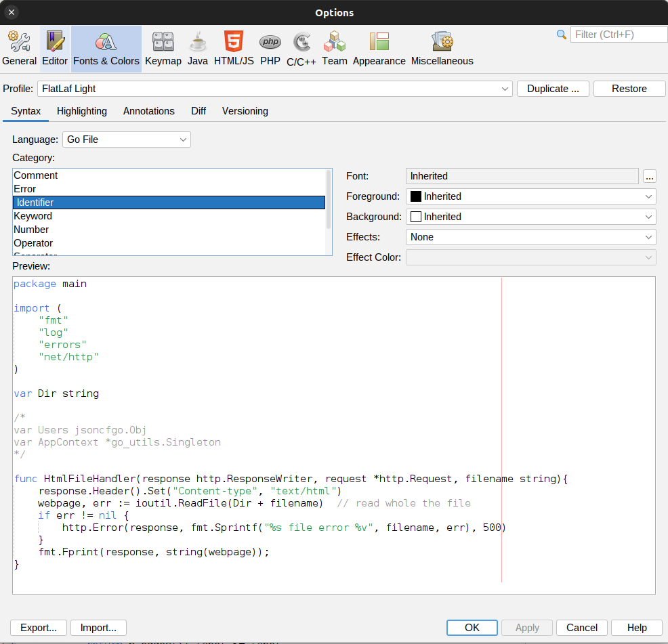The image size is (668, 644).
Task: Confirm with the OK button
Action: (472, 628)
